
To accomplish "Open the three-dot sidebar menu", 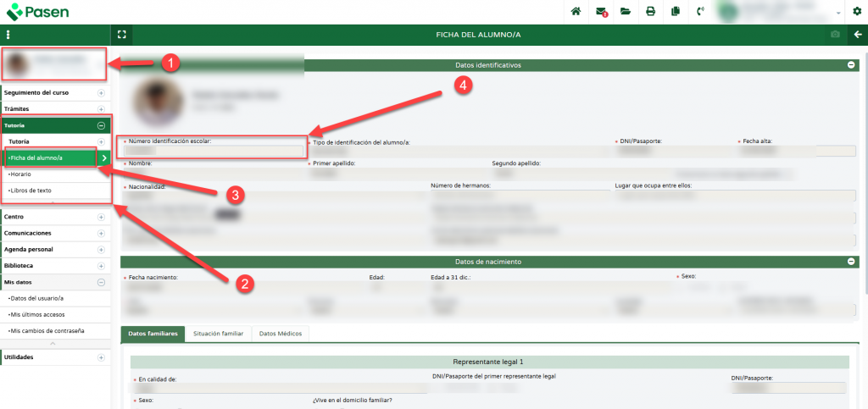I will pos(7,35).
